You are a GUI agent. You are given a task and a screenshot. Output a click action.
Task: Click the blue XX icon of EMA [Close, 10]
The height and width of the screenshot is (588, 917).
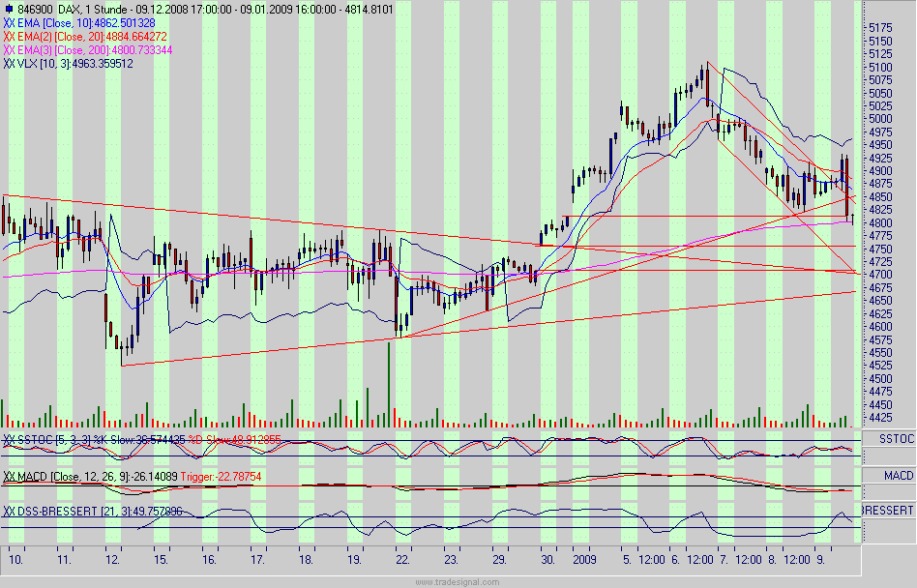10,21
